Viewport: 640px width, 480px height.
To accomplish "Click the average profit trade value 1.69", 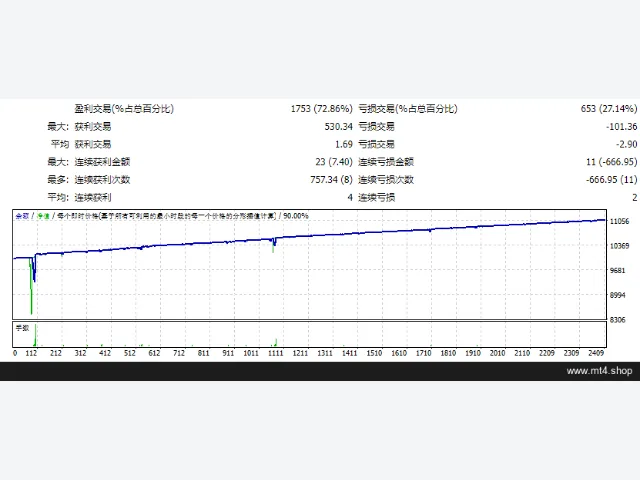I will coord(344,144).
